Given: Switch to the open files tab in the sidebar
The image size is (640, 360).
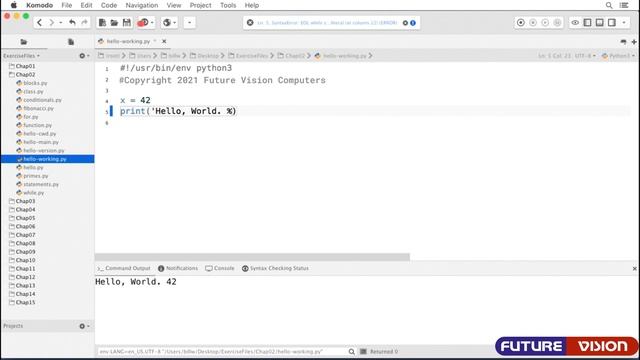Looking at the screenshot, I should pos(71,42).
